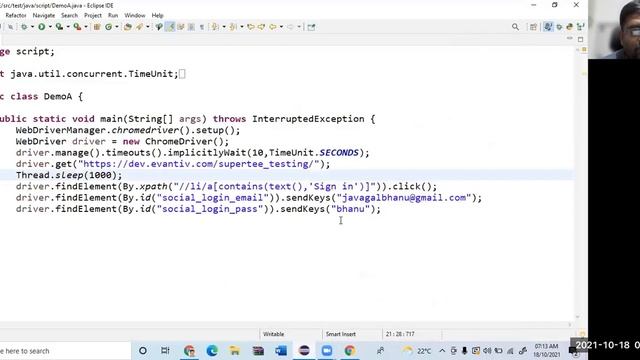The height and width of the screenshot is (360, 640).
Task: Expand the collapsed import fold marker
Action: pos(182,74)
